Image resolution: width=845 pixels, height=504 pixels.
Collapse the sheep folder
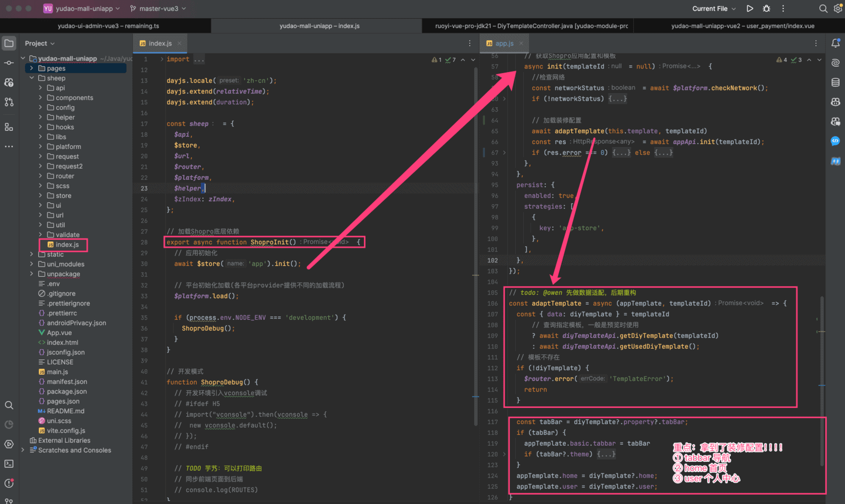[x=32, y=78]
